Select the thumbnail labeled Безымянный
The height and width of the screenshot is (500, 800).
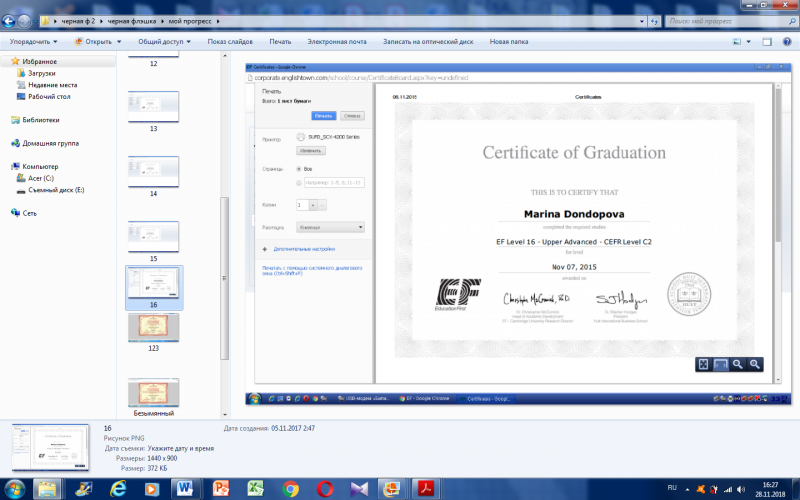point(153,392)
